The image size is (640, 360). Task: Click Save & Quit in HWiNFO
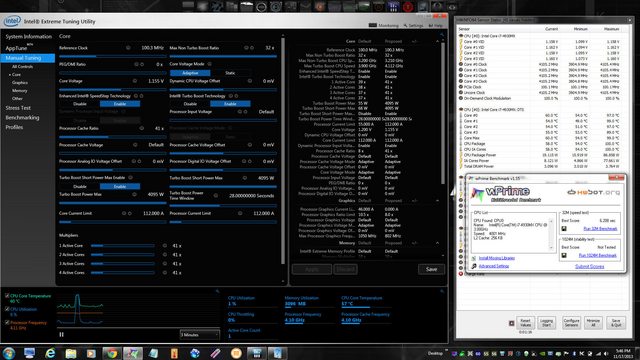616,322
